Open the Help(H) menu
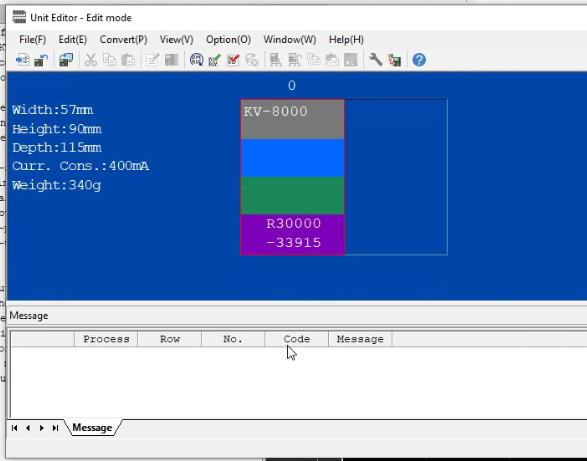The height and width of the screenshot is (461, 587). pos(346,40)
